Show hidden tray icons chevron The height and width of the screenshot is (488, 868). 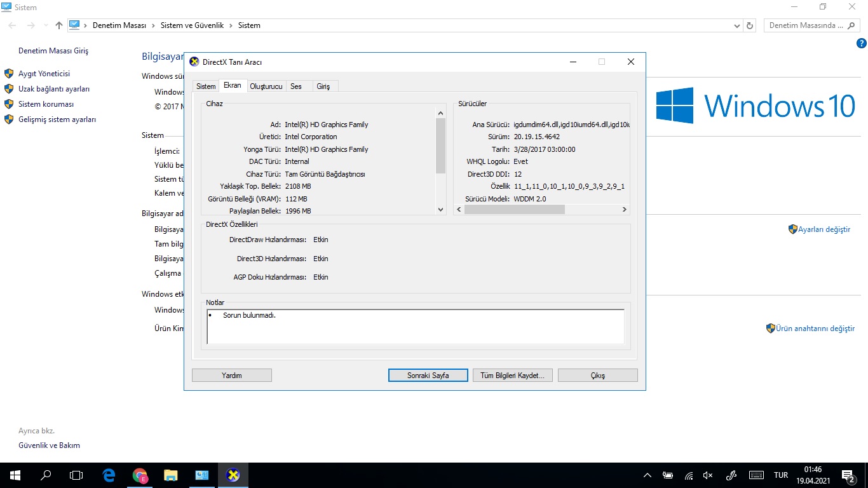[648, 475]
